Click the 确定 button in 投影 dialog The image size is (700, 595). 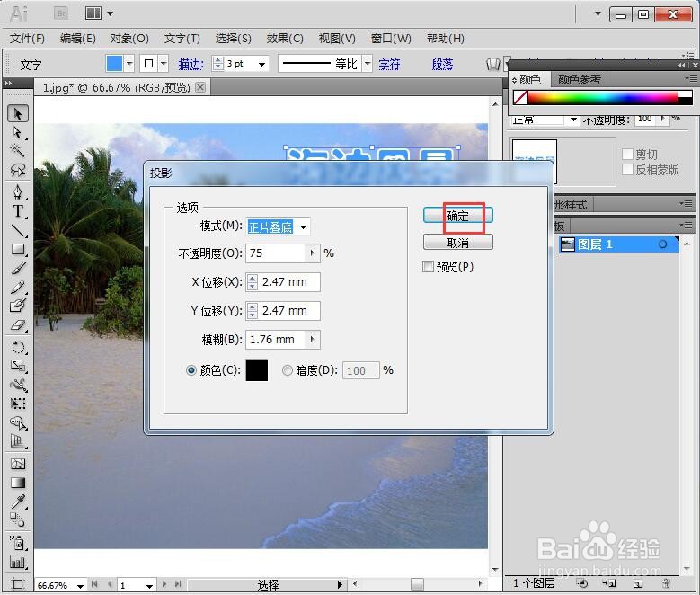pyautogui.click(x=458, y=216)
